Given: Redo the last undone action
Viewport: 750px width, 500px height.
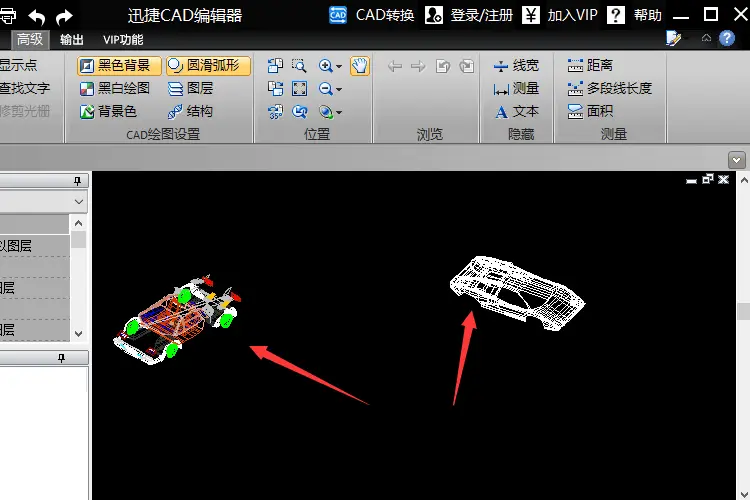Looking at the screenshot, I should click(x=64, y=17).
